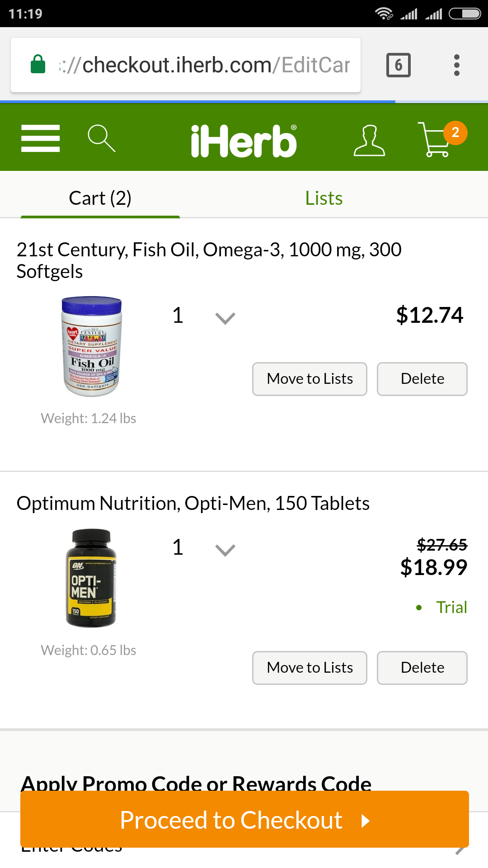The image size is (488, 868).
Task: Move Opti-Men to Lists
Action: (x=310, y=668)
